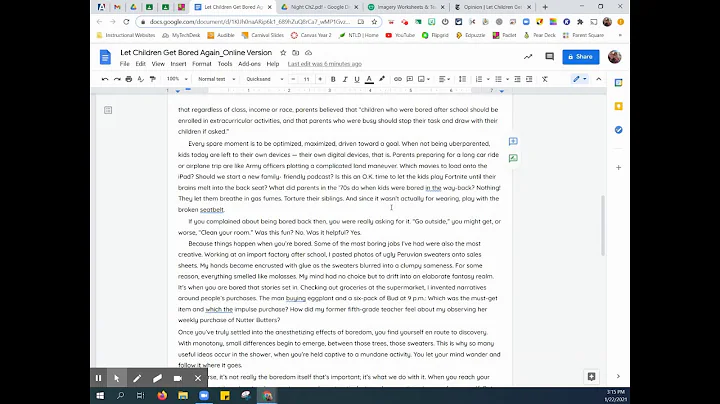Check document cloud save status
The image size is (720, 404).
coord(309,53)
